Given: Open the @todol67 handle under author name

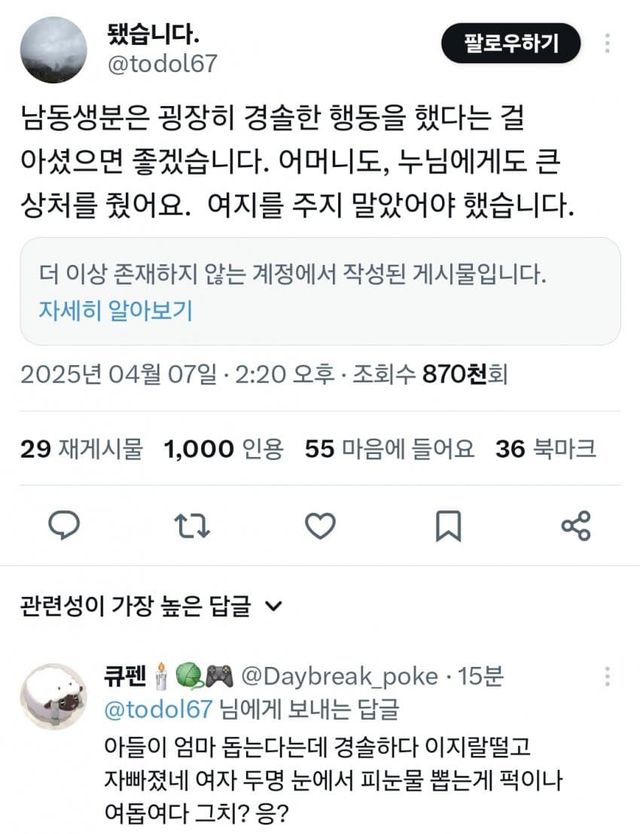Looking at the screenshot, I should pos(160,64).
